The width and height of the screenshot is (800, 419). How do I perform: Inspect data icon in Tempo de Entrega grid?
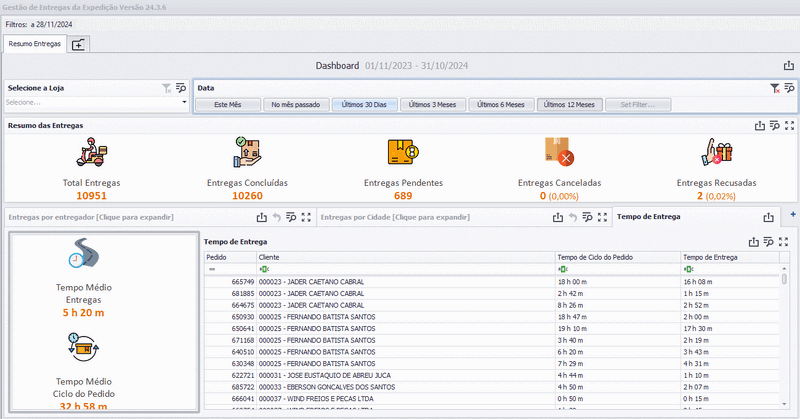point(768,242)
